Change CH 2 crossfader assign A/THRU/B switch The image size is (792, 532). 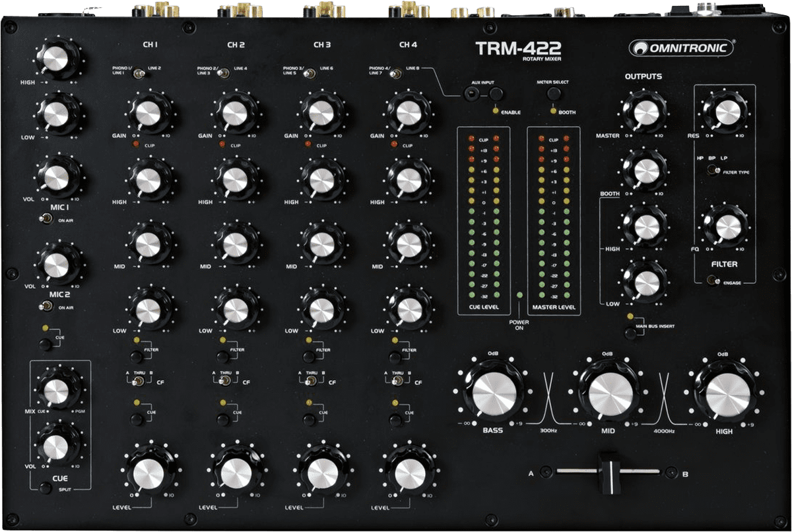point(224,382)
